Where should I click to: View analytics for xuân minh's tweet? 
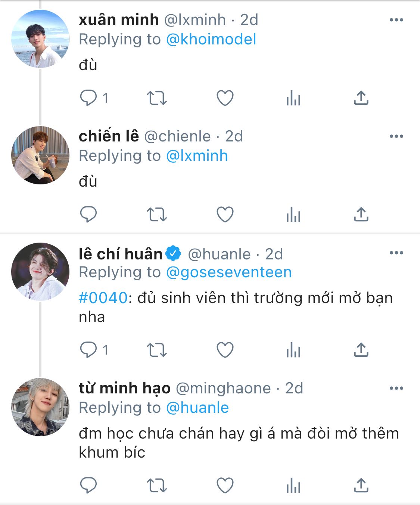293,98
